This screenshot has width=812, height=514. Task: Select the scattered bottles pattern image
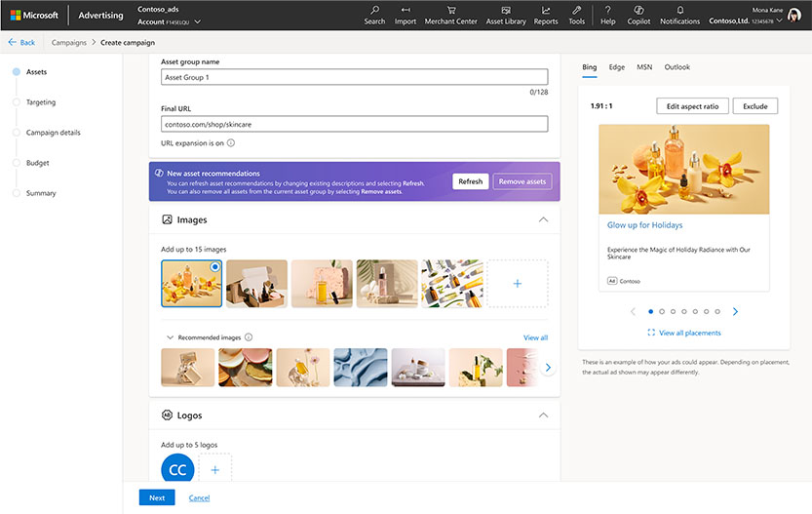pos(452,284)
